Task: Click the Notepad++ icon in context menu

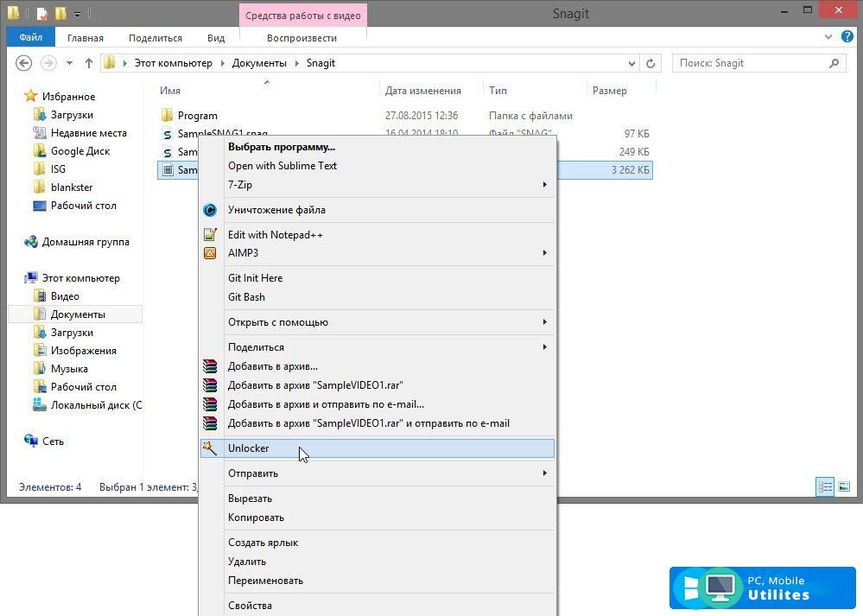Action: coord(210,234)
